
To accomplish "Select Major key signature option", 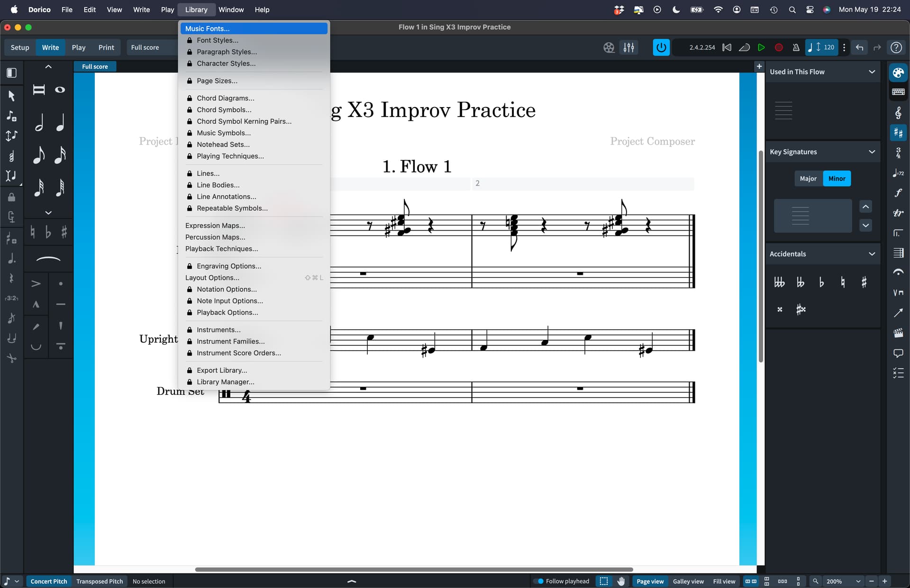I will [x=808, y=179].
